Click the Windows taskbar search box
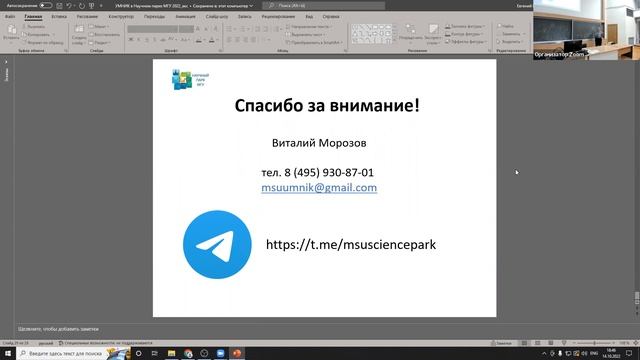This screenshot has width=640, height=360. pos(73,353)
